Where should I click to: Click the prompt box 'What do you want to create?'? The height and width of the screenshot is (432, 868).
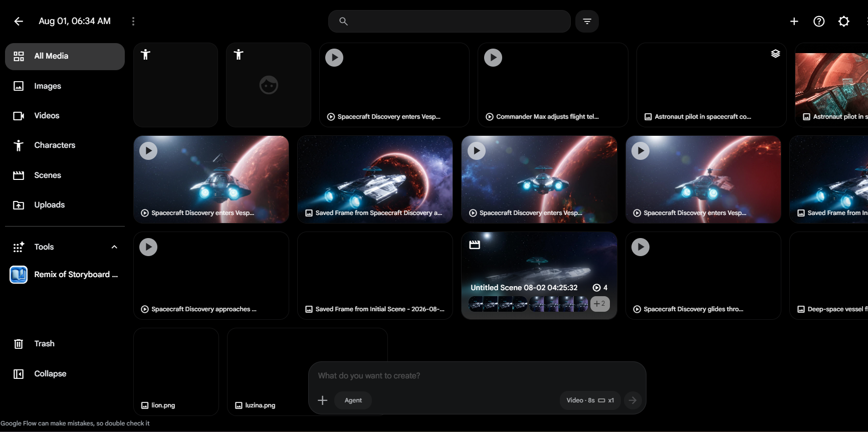click(477, 376)
